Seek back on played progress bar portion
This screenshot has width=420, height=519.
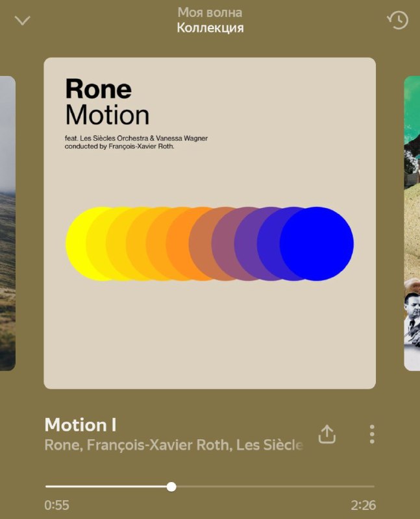click(106, 487)
